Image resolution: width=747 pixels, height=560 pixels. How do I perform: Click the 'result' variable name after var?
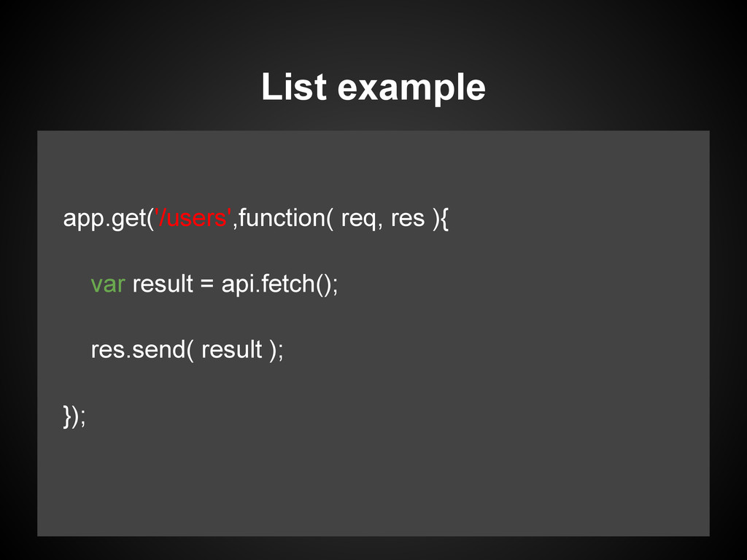coord(163,284)
